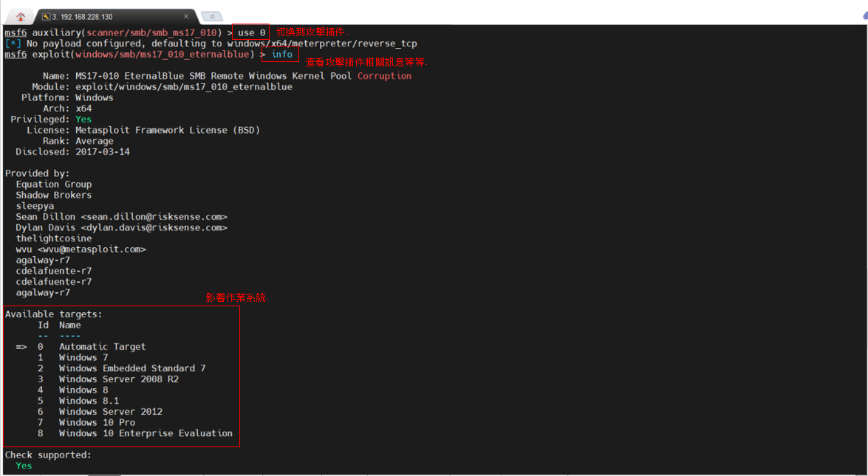Click the Module path exploit/windows/smb/ms17_010_eternalblue
This screenshot has height=476, width=868.
[184, 87]
